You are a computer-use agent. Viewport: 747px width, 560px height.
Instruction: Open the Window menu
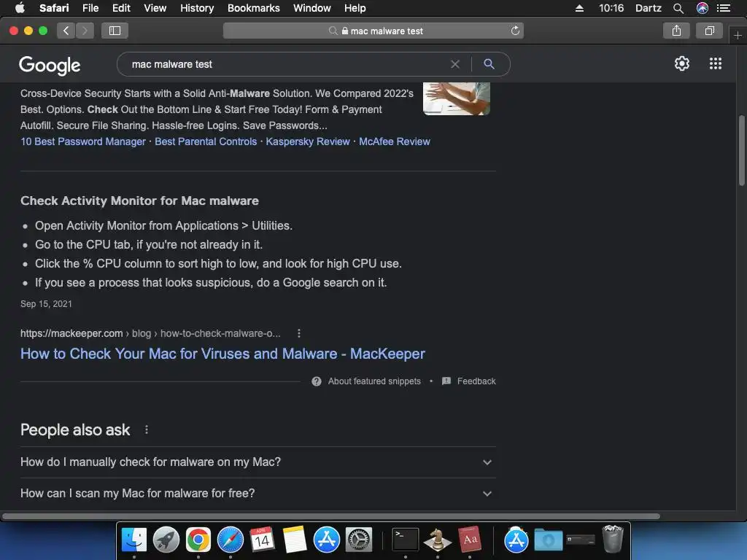coord(312,8)
